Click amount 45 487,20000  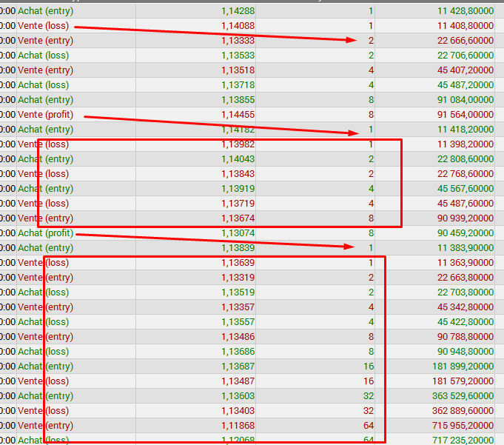coord(466,85)
